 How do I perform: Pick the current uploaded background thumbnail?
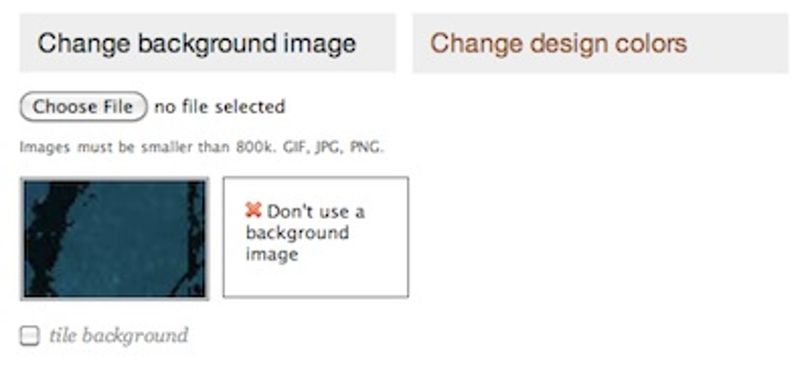pos(115,238)
